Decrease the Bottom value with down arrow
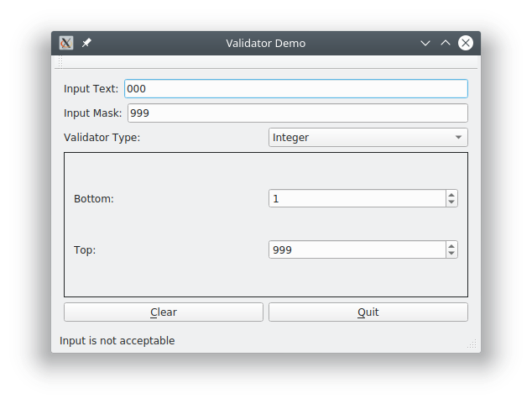 point(451,202)
